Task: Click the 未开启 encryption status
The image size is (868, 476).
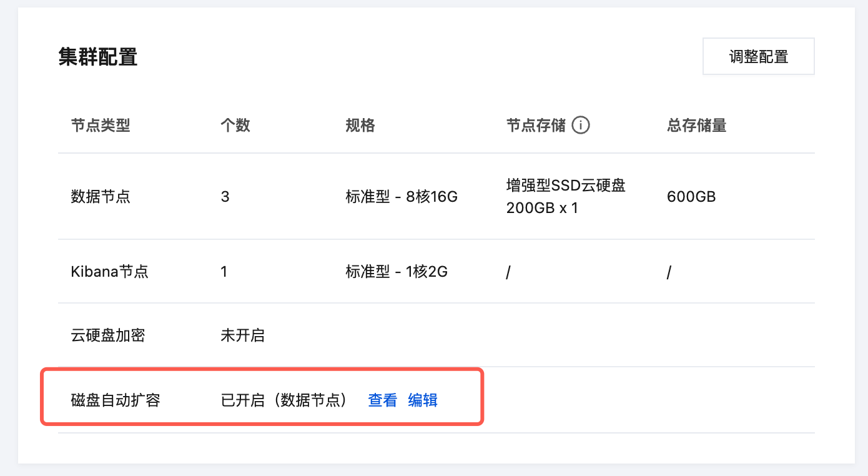Action: coord(243,335)
